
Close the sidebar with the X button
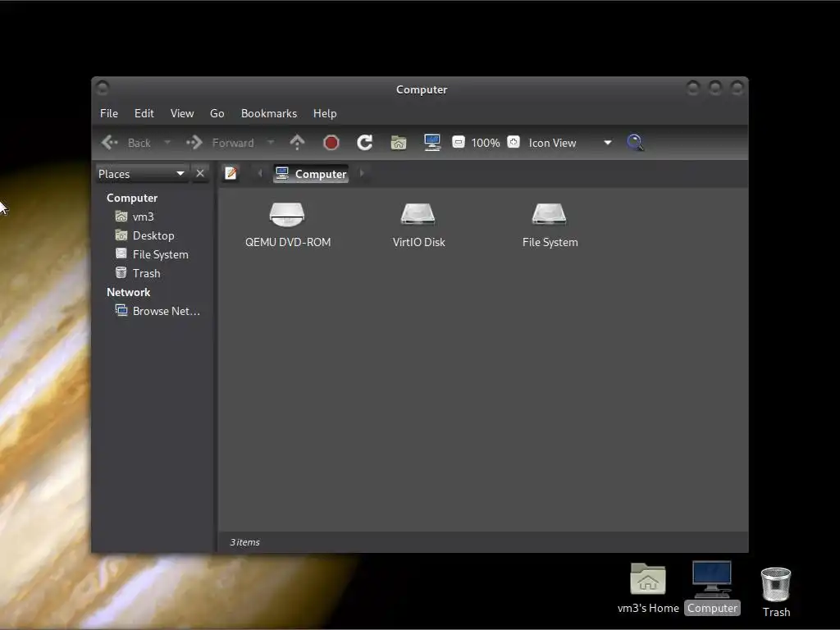(200, 174)
